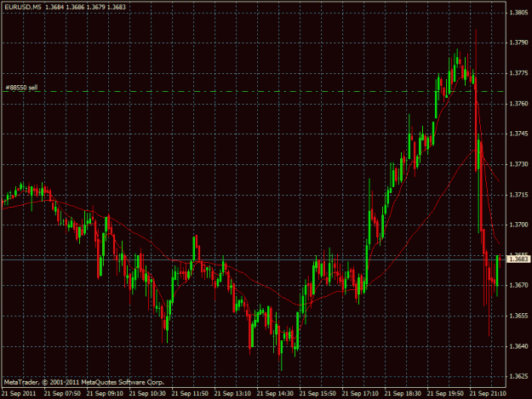The image size is (532, 399).
Task: Click the 21 Sep 11:50 time label
Action: [190, 394]
